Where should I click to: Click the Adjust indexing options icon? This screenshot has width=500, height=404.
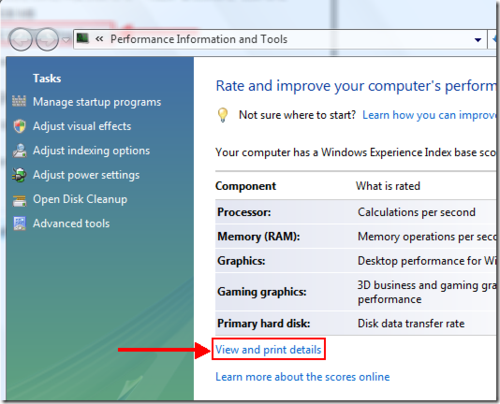click(x=19, y=151)
